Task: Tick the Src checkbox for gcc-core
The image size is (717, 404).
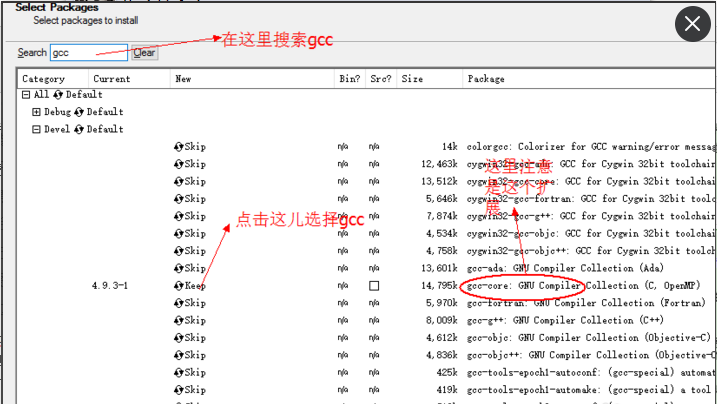Action: pyautogui.click(x=374, y=286)
